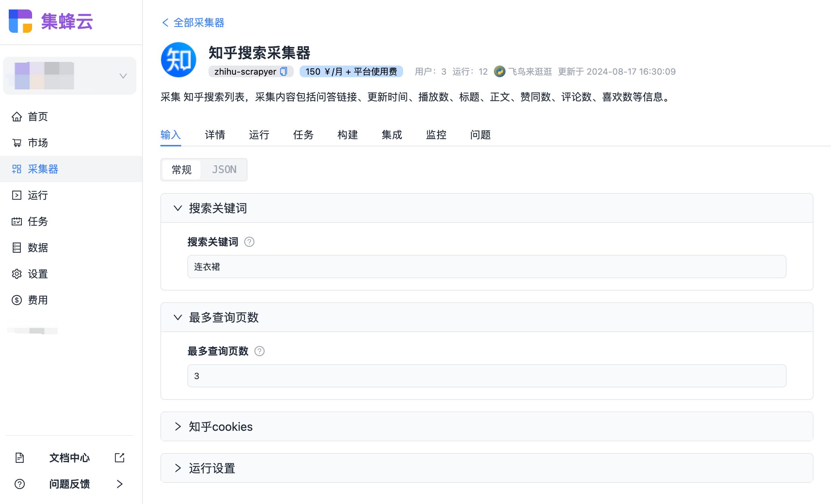The height and width of the screenshot is (504, 831).
Task: Select the 常规 input mode
Action: pos(182,170)
